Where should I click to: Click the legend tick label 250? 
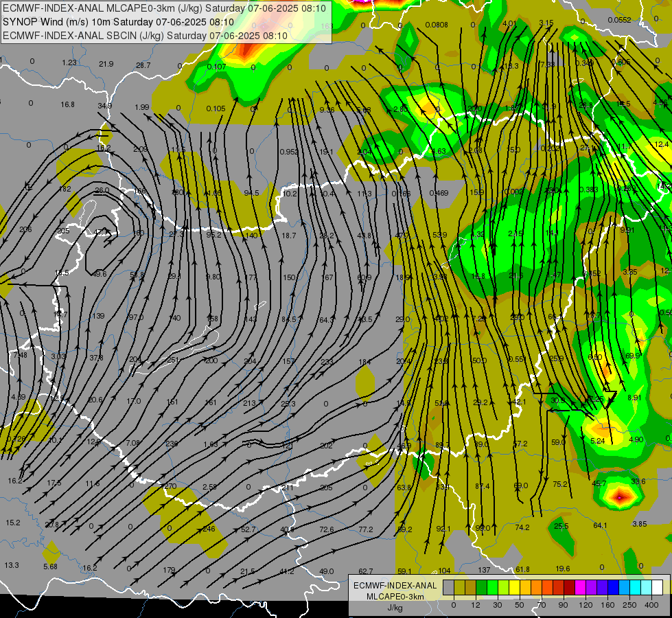pos(629,605)
